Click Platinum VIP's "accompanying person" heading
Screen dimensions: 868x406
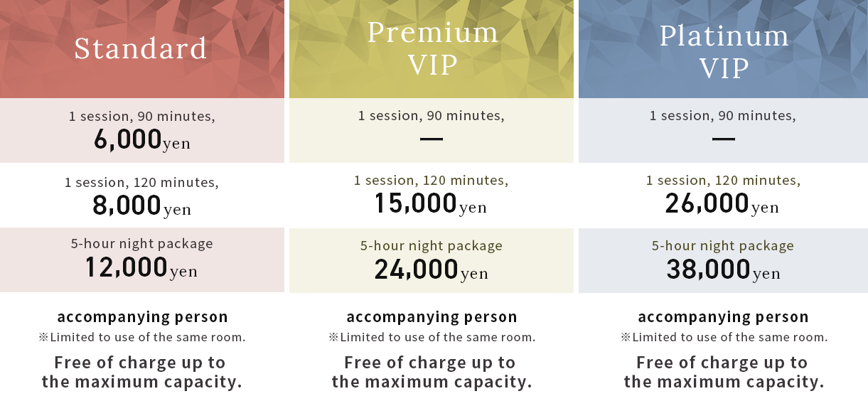723,317
